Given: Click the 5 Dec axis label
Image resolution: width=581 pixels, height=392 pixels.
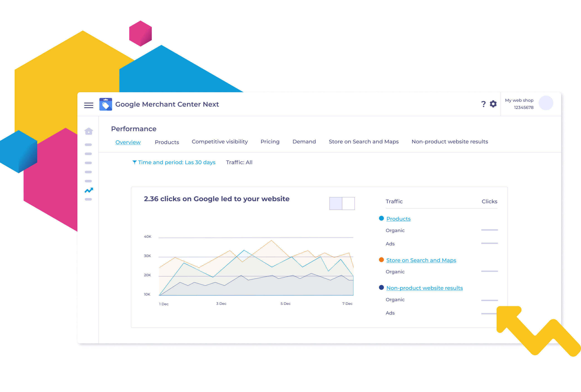Looking at the screenshot, I should click(x=285, y=303).
